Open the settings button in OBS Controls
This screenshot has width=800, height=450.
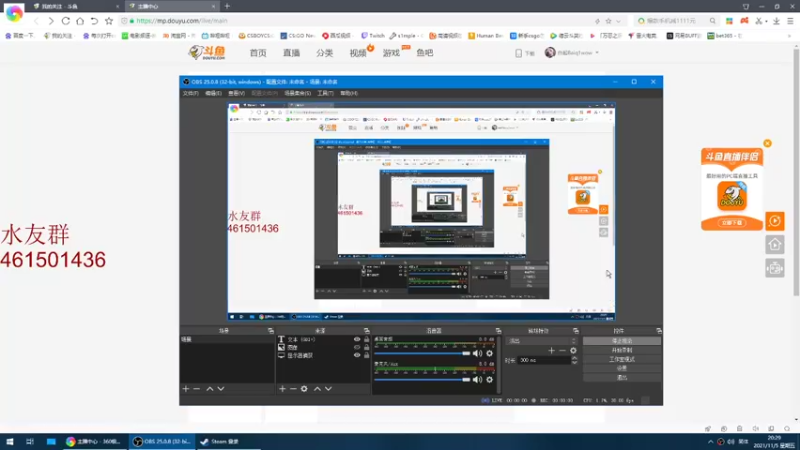tap(621, 368)
